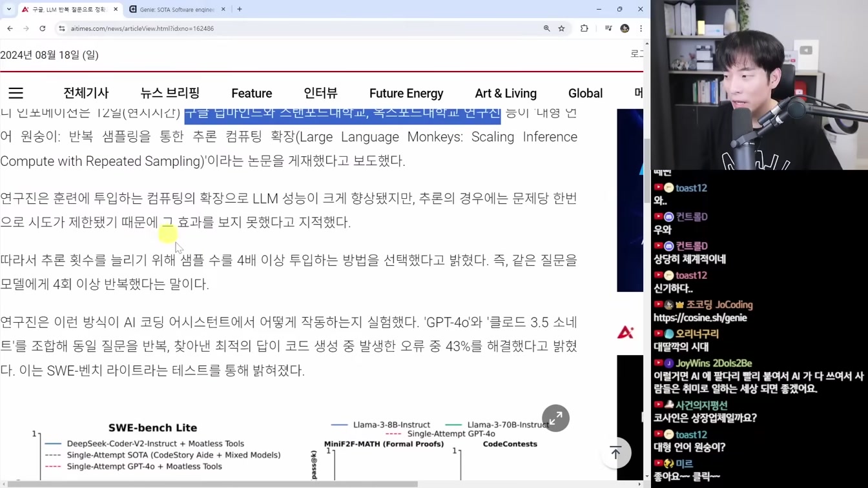Click chat username 조코딩 JoCoding
The height and width of the screenshot is (488, 868).
click(x=719, y=305)
